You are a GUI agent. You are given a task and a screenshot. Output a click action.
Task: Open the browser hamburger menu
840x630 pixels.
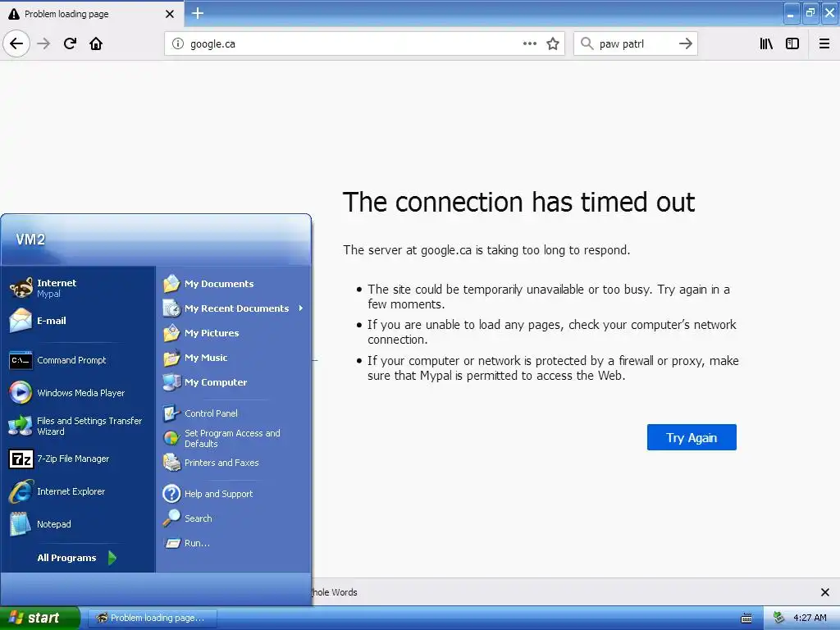click(824, 44)
